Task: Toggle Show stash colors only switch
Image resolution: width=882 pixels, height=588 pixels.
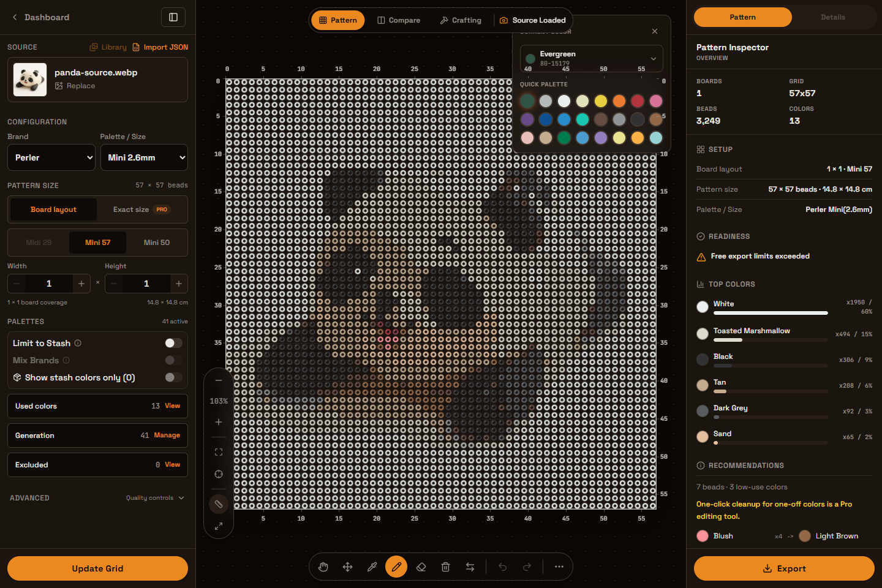Action: point(173,377)
